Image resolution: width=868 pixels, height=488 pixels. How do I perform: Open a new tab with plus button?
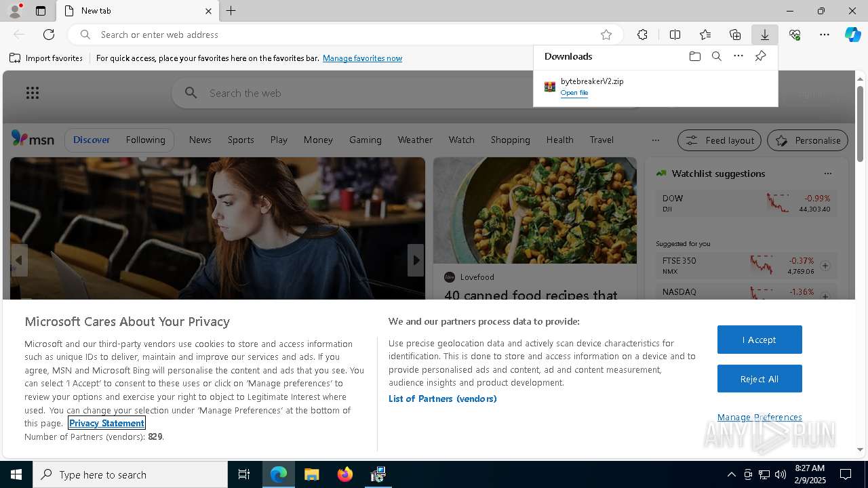[231, 11]
